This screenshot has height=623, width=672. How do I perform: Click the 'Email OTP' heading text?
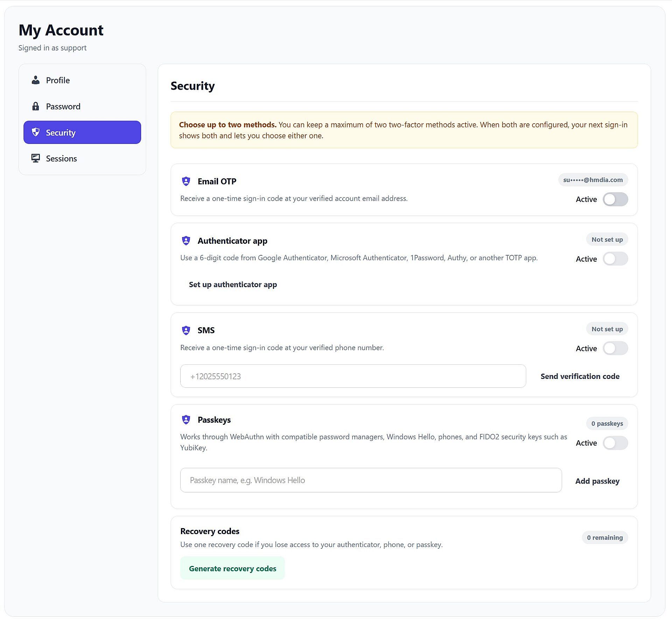pos(217,181)
